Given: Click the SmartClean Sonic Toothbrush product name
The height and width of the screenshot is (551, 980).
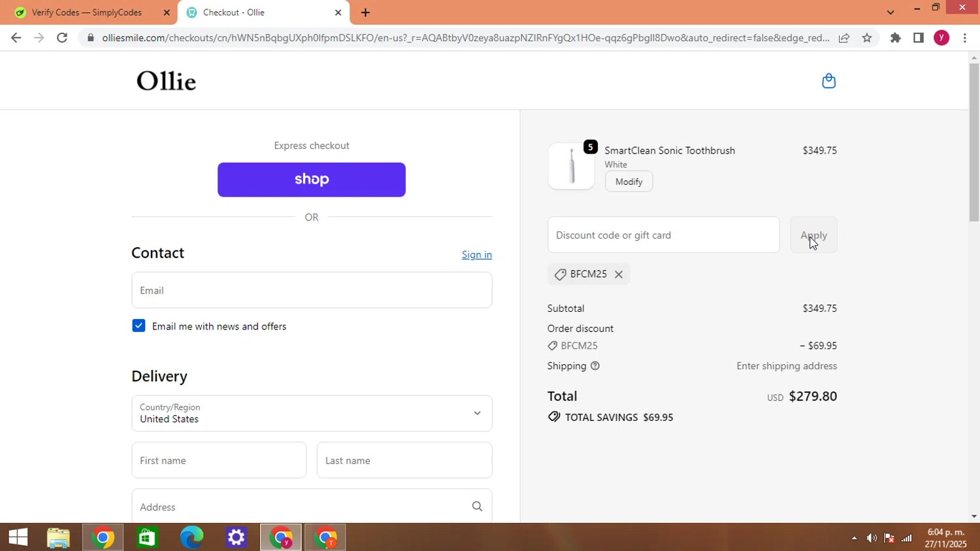Looking at the screenshot, I should coord(670,150).
